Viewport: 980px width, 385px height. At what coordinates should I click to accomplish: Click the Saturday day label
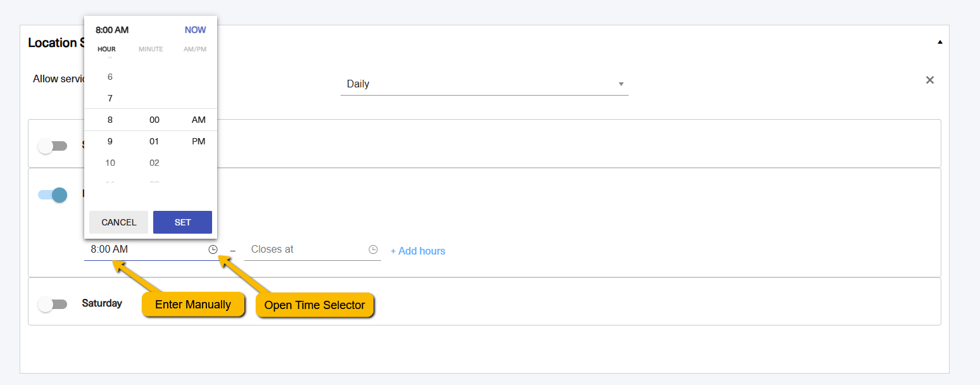point(102,303)
